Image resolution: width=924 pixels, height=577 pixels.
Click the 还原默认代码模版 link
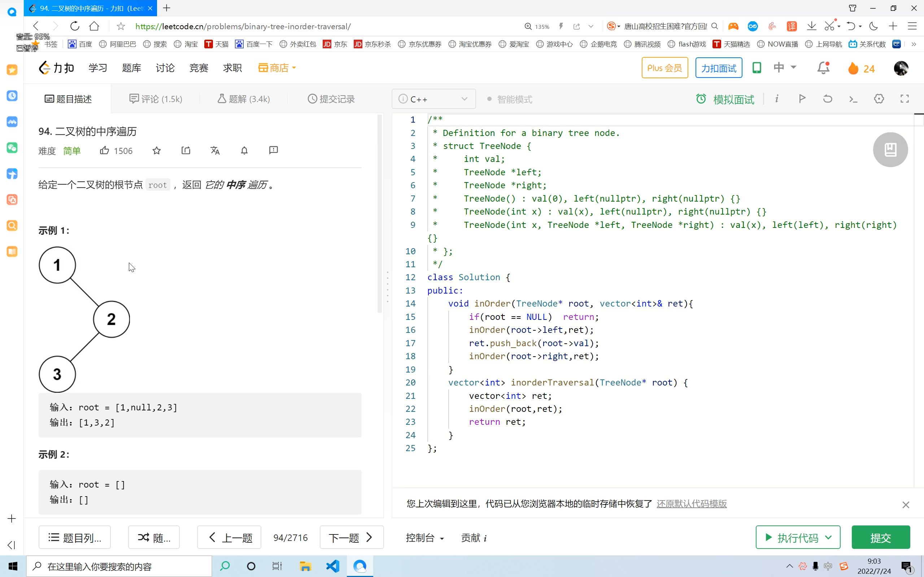(x=692, y=504)
